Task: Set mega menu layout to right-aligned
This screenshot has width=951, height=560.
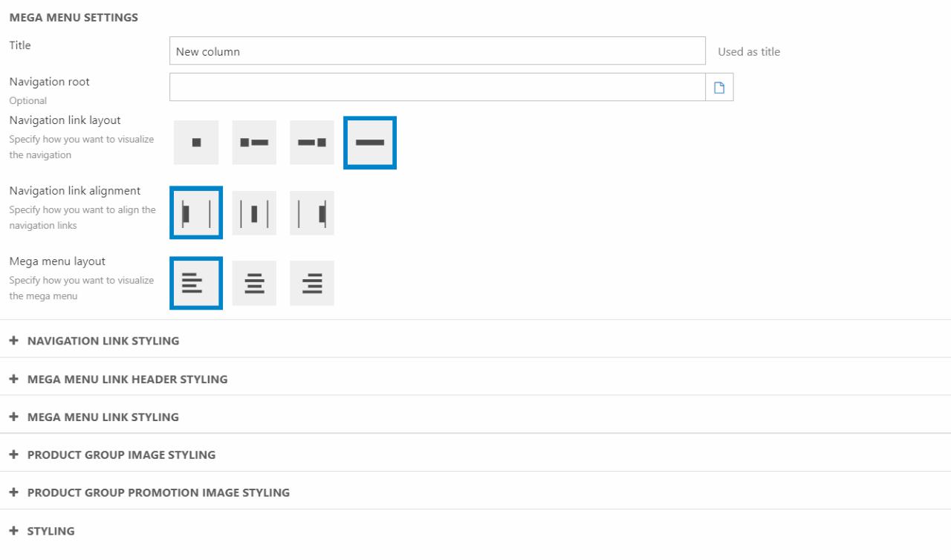Action: point(312,283)
